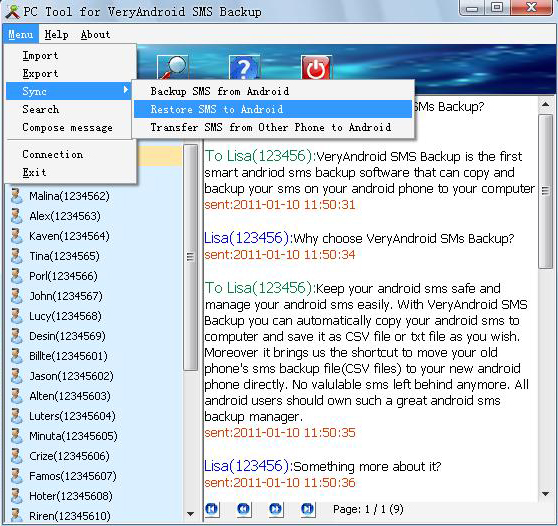Viewport: 558px width, 526px height.
Task: Click the contact icon beside Malina(1234562)
Action: (x=16, y=196)
